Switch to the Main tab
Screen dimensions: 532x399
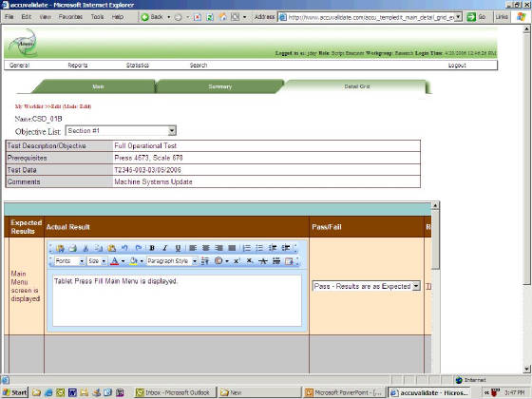pyautogui.click(x=98, y=86)
